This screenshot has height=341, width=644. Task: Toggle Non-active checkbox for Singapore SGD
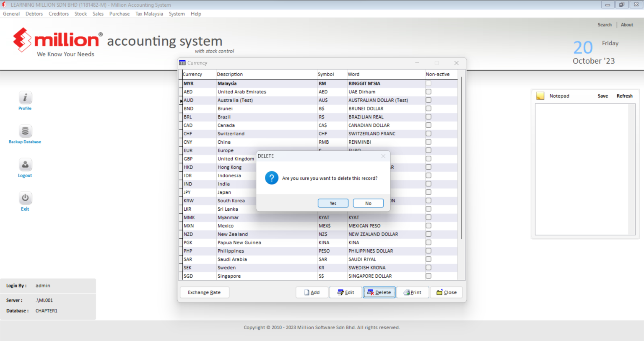coord(428,276)
